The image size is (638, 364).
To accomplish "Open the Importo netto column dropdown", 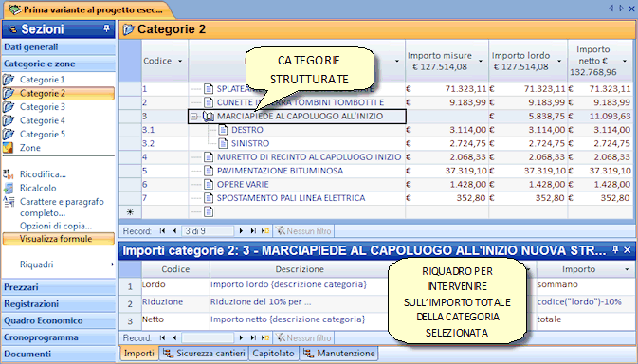I will pyautogui.click(x=625, y=61).
